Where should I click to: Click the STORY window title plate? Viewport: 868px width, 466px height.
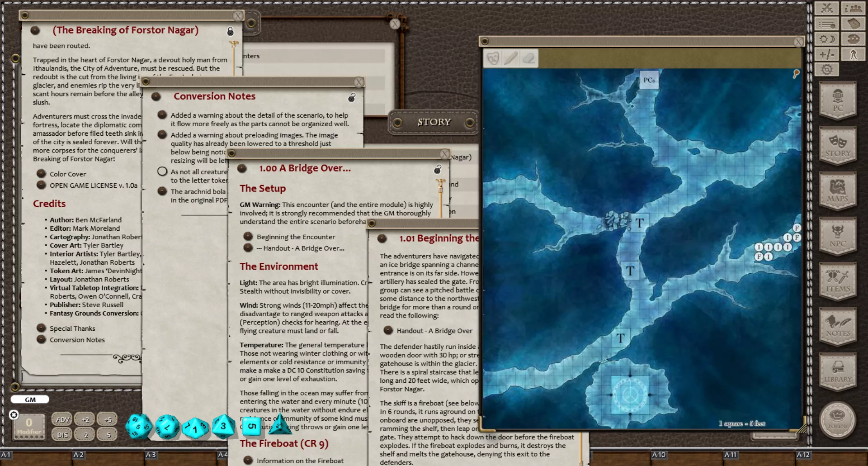(x=434, y=122)
